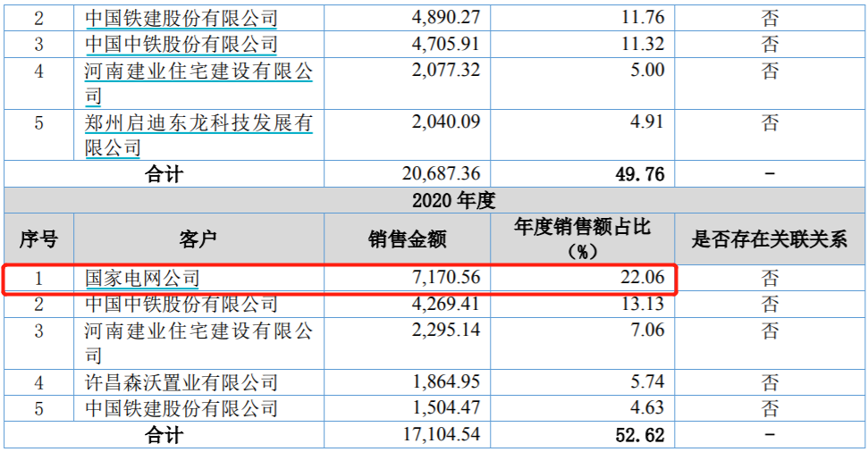Click the 是否存在关联关系 column header
Viewport: 868px width, 452px height.
[770, 239]
